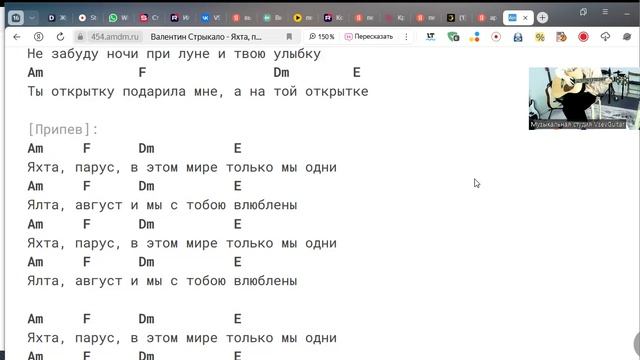Click the line Ты открытку подарила мне
This screenshot has width=640, height=360.
(x=198, y=91)
